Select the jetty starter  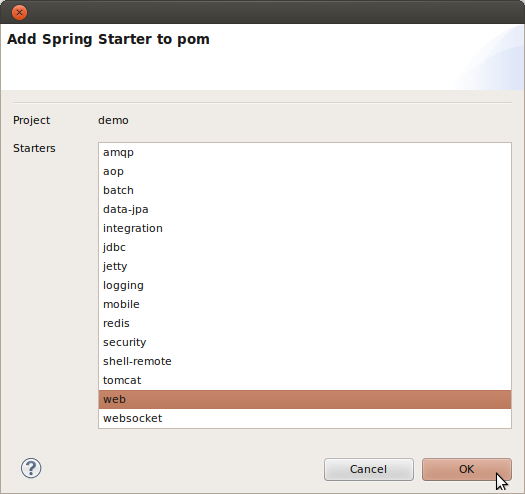tap(305, 266)
